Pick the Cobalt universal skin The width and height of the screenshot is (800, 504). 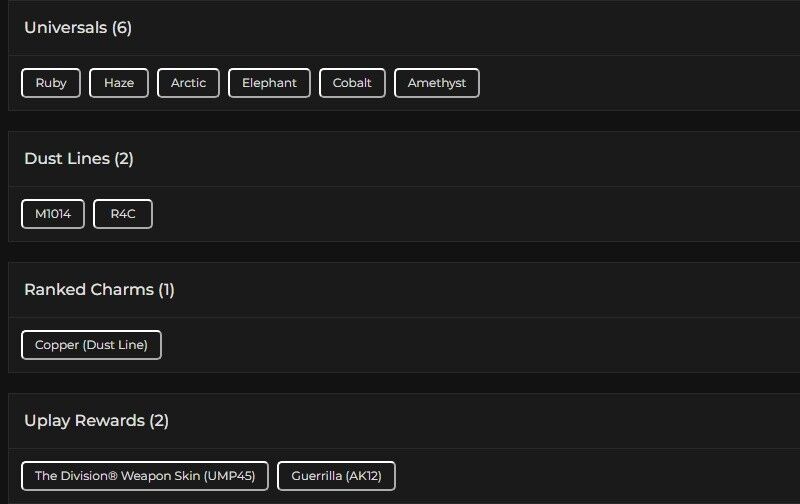pos(352,83)
